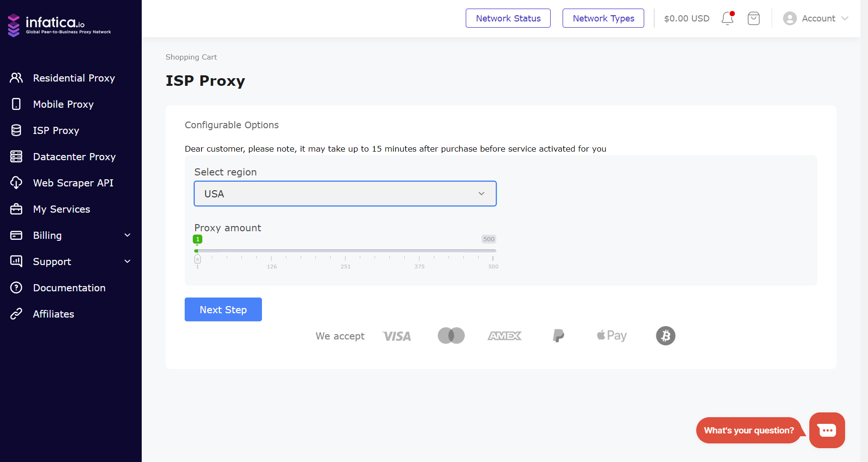
Task: Open the Account dropdown
Action: (816, 18)
